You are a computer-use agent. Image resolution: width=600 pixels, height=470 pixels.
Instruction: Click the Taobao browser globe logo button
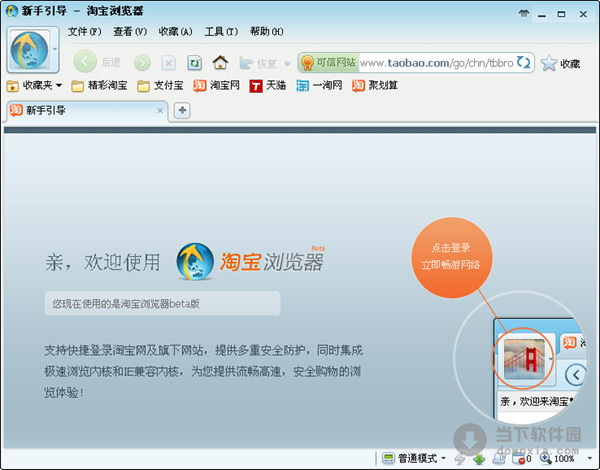pos(27,50)
